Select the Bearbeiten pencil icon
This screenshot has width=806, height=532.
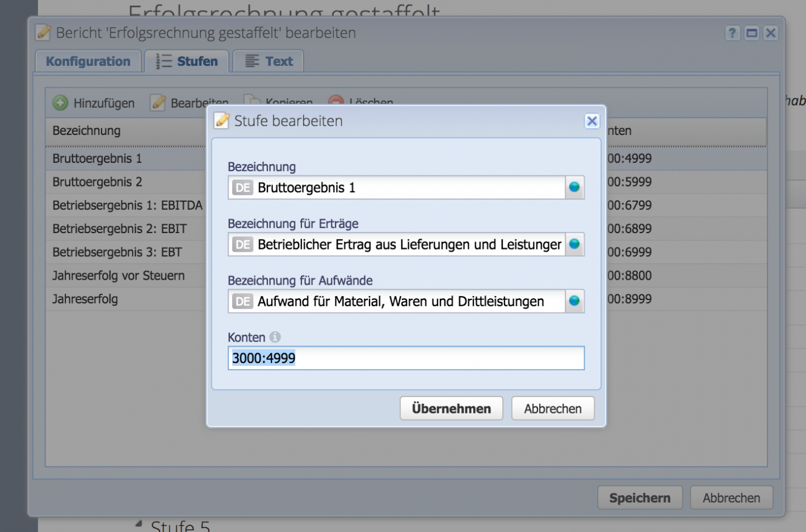click(157, 103)
